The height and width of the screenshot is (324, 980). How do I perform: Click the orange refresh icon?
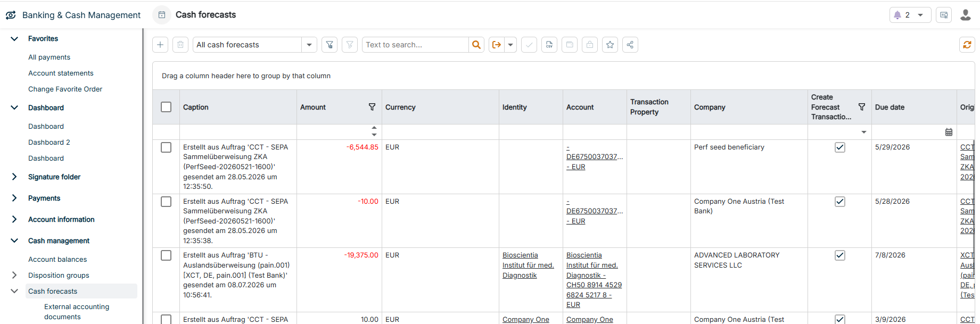pyautogui.click(x=967, y=45)
